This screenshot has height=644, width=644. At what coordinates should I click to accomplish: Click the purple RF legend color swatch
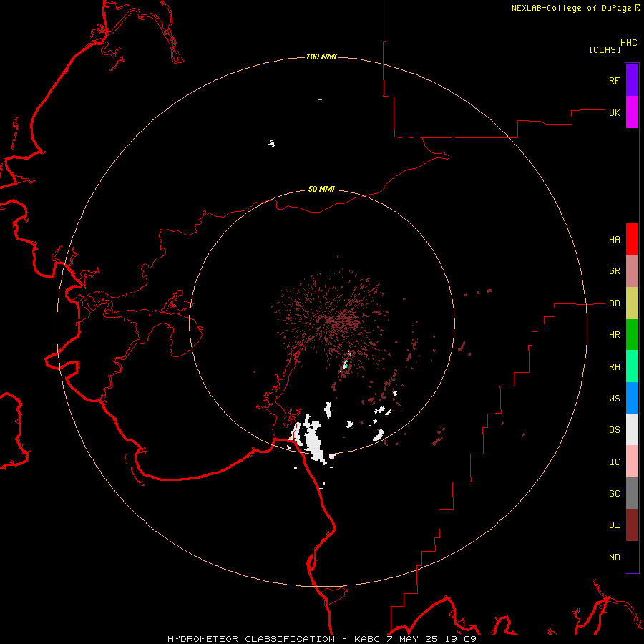pos(632,80)
